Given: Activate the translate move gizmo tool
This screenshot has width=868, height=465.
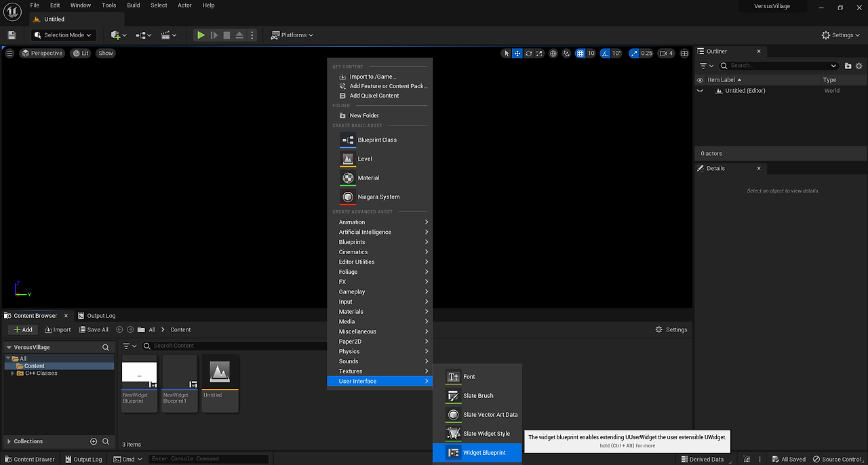Looking at the screenshot, I should tap(517, 54).
